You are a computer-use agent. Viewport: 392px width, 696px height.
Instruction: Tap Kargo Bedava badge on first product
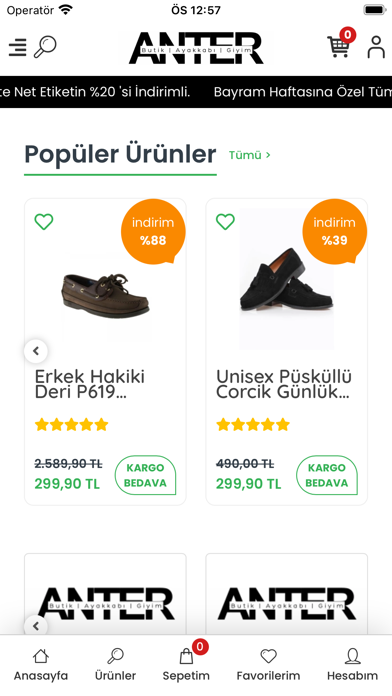146,475
